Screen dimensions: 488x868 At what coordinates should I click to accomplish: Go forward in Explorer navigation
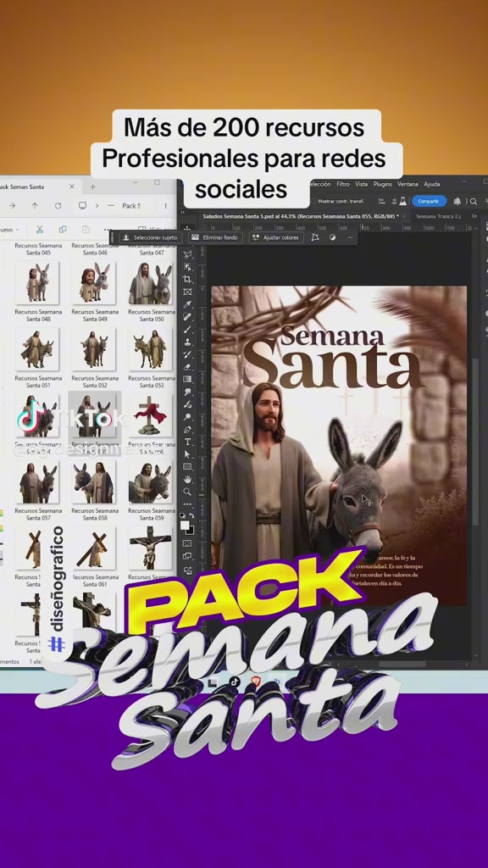(x=12, y=205)
